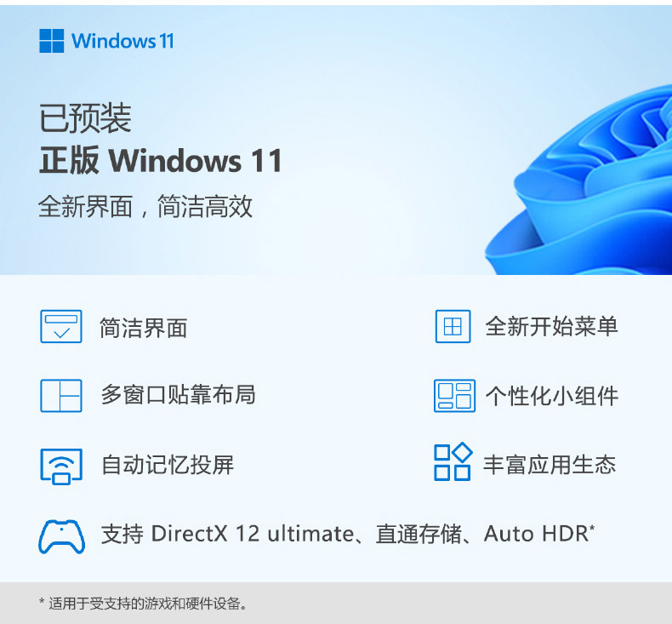The image size is (672, 624).
Task: Click the 全新开始菜单 start menu icon
Action: click(453, 326)
